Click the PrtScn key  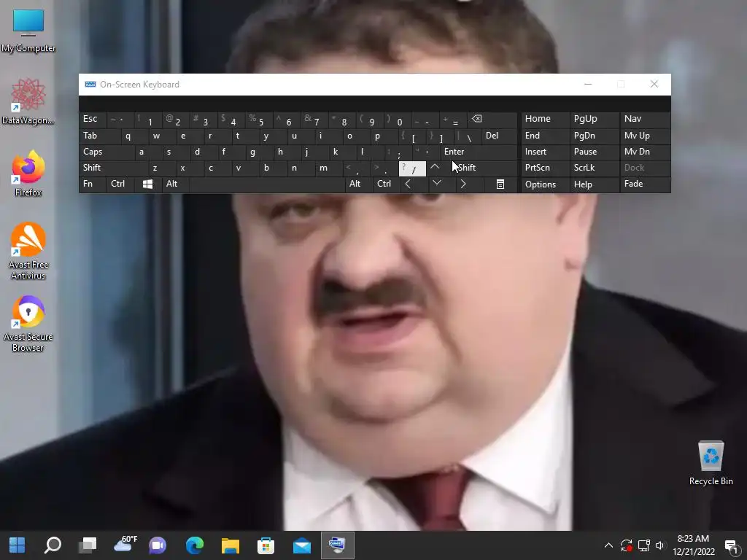pyautogui.click(x=545, y=168)
